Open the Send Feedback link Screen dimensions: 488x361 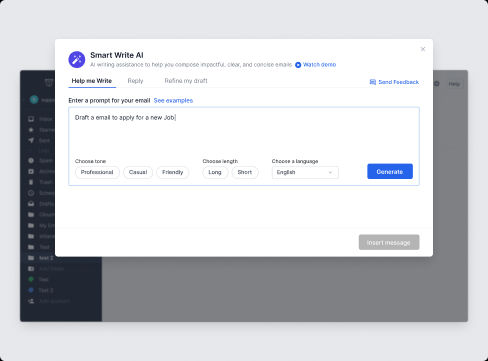coord(398,82)
